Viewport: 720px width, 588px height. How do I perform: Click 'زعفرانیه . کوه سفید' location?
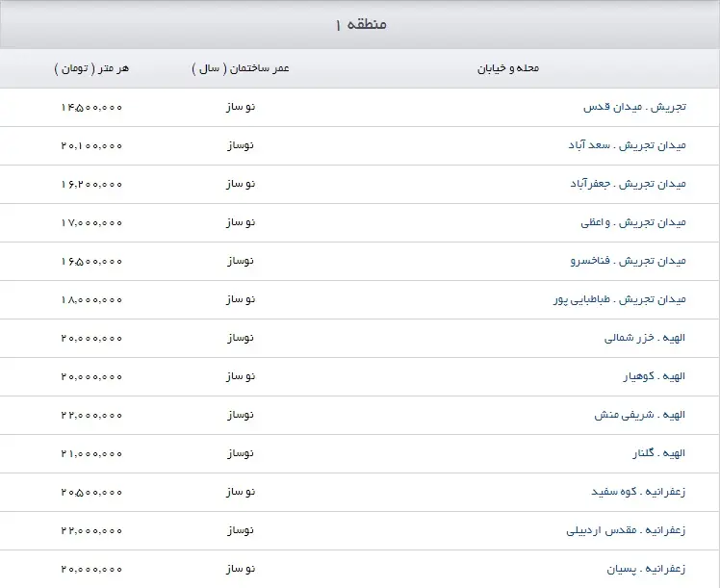click(x=637, y=492)
